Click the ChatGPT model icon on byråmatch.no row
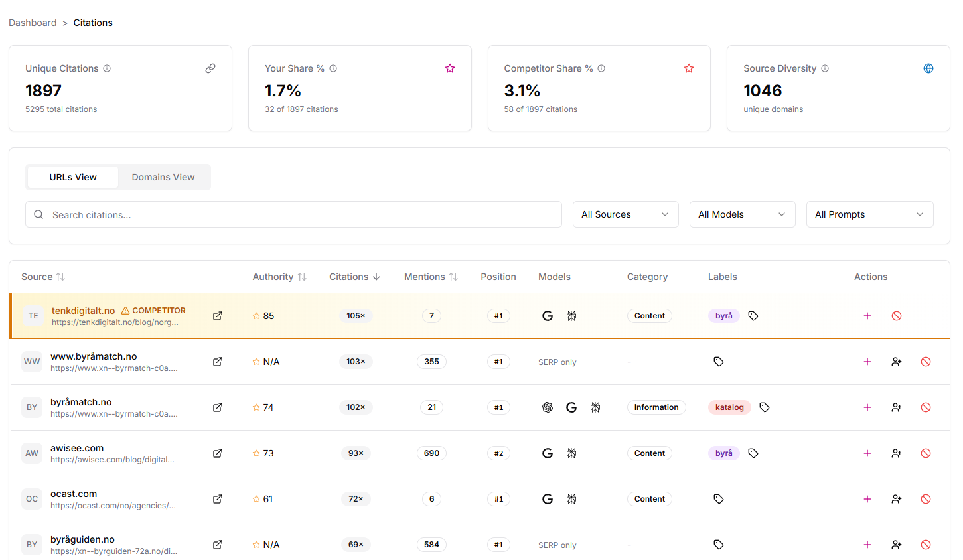 tap(548, 407)
